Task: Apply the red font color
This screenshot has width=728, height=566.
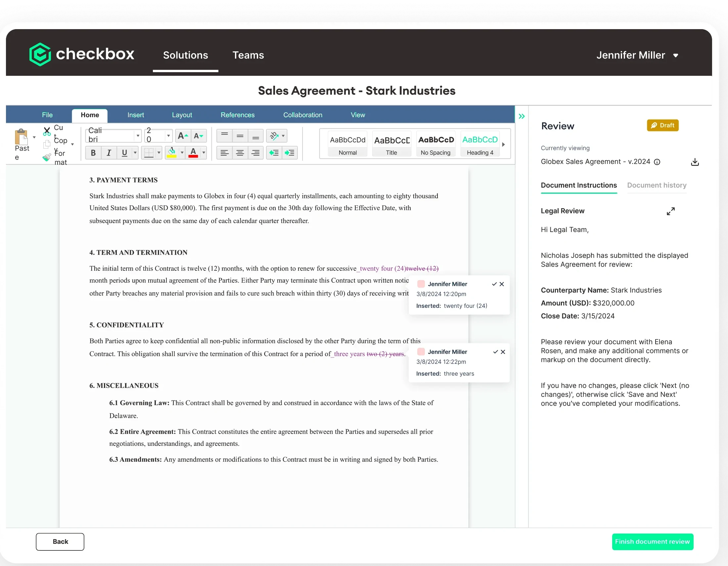Action: click(x=193, y=153)
